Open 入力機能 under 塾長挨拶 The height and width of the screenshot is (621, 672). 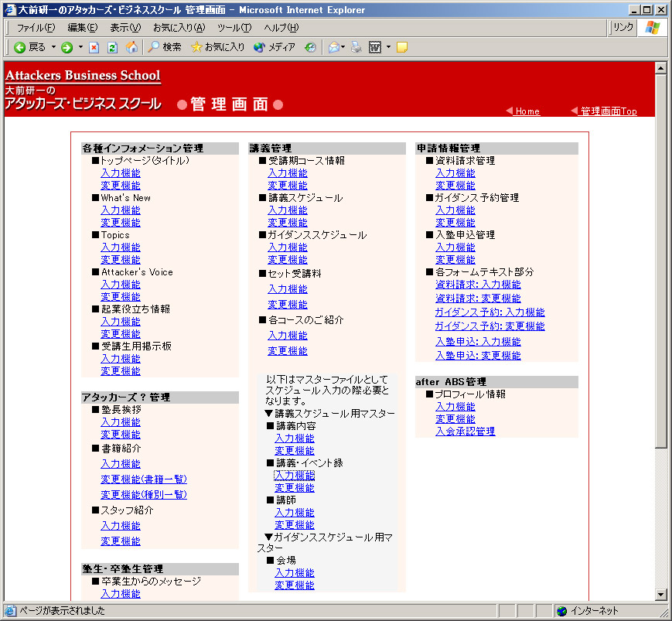pyautogui.click(x=121, y=422)
